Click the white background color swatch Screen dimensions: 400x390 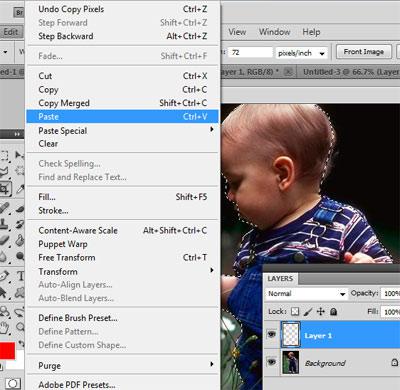click(x=19, y=363)
